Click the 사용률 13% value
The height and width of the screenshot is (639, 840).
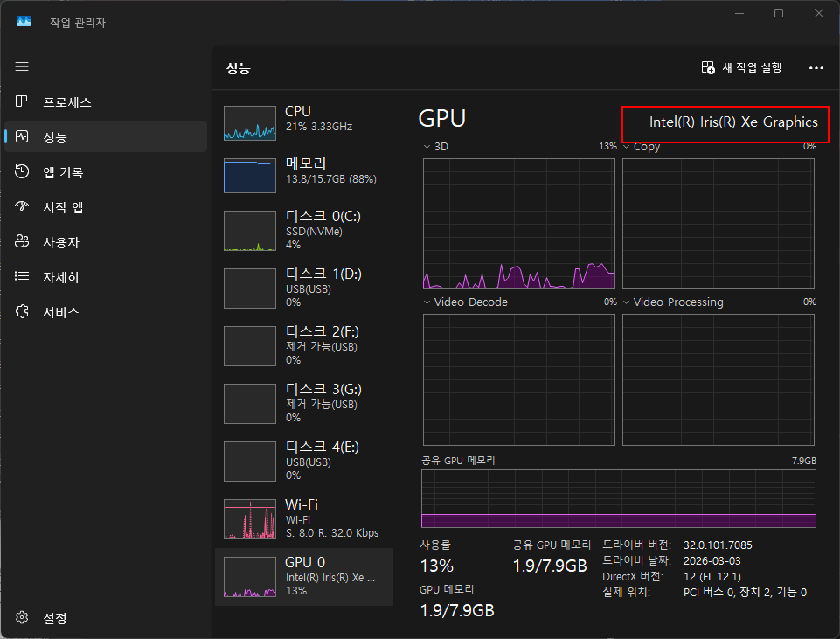[436, 566]
